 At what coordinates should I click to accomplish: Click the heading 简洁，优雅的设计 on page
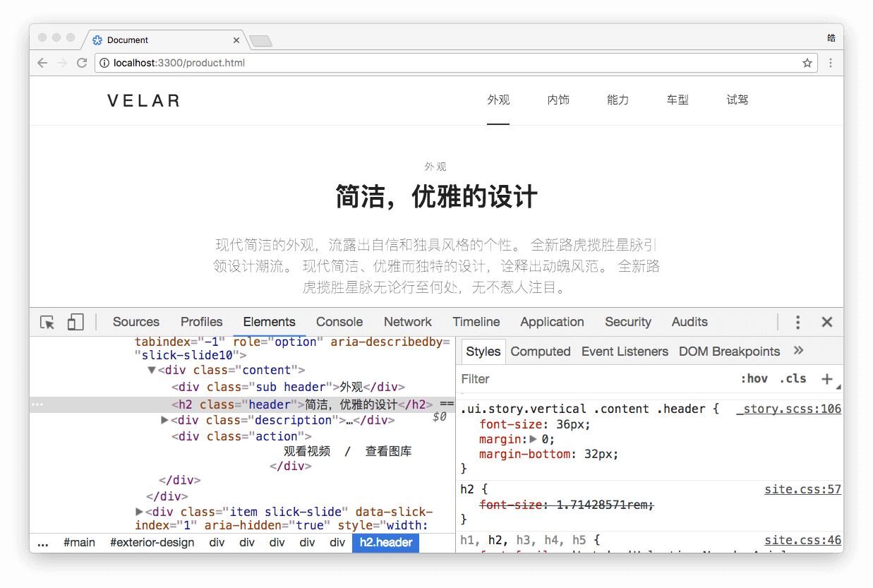(x=436, y=197)
